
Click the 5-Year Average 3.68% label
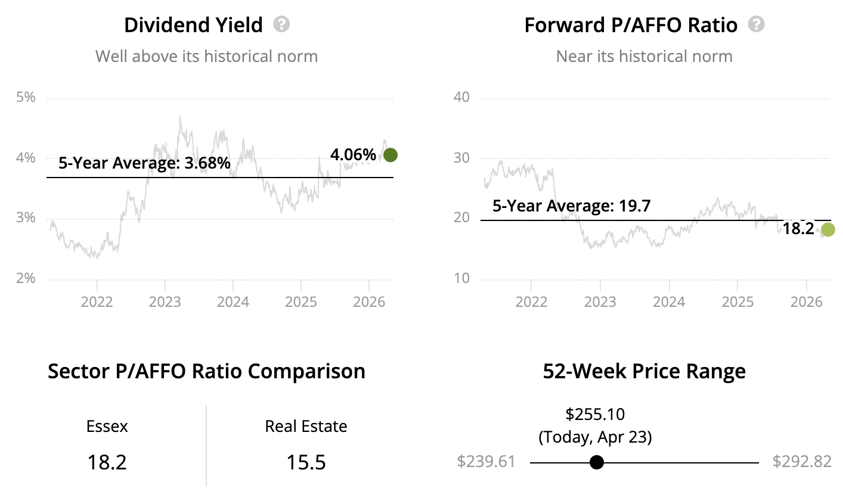pyautogui.click(x=144, y=163)
